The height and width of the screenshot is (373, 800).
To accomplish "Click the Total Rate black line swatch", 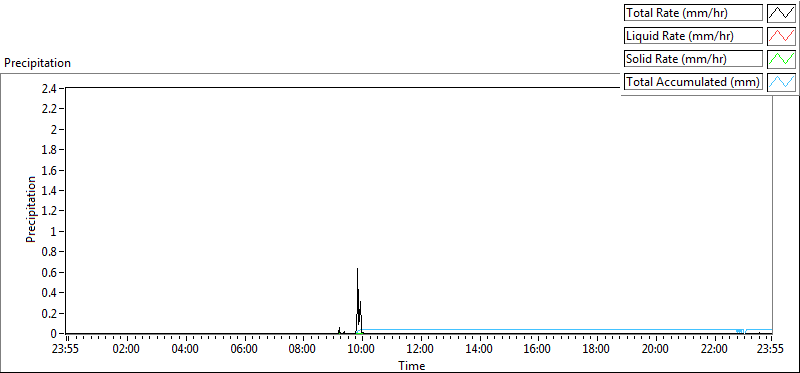I will 781,13.
